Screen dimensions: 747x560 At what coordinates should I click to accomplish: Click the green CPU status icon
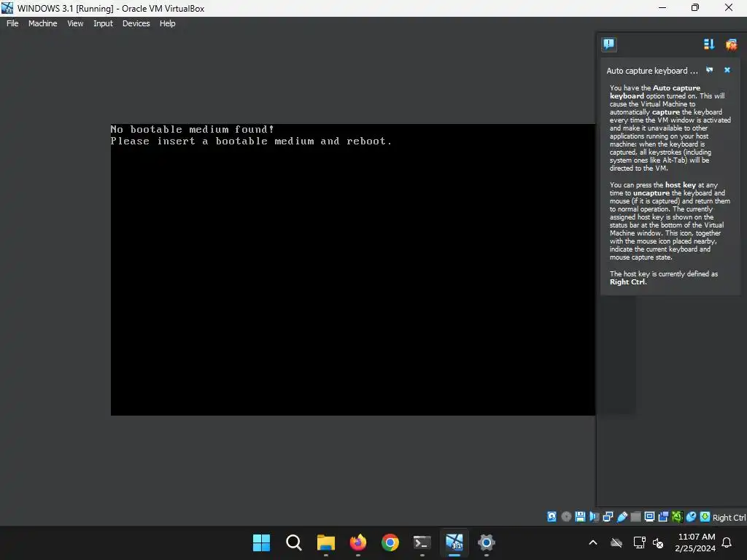(677, 517)
